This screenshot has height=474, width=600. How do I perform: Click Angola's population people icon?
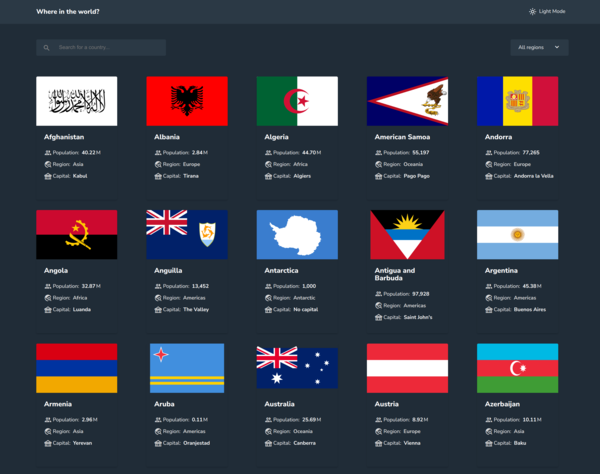tap(48, 286)
